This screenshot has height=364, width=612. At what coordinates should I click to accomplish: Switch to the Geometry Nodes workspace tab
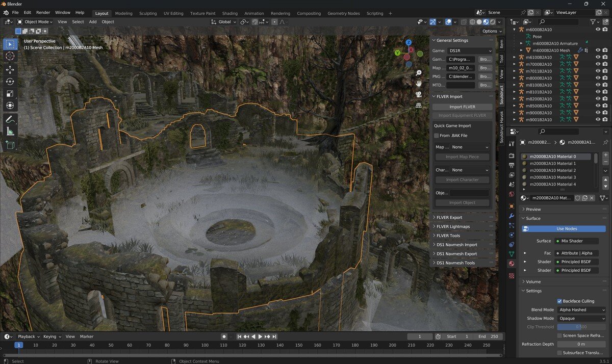tap(343, 13)
